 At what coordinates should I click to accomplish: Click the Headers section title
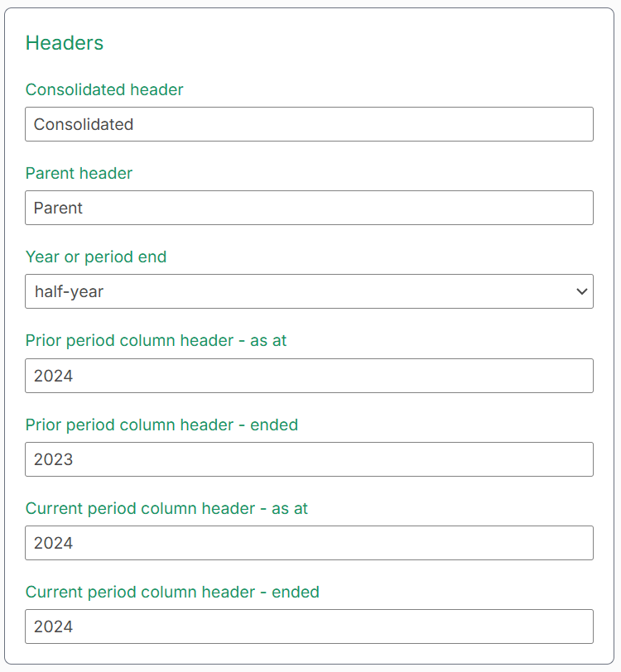[x=64, y=43]
